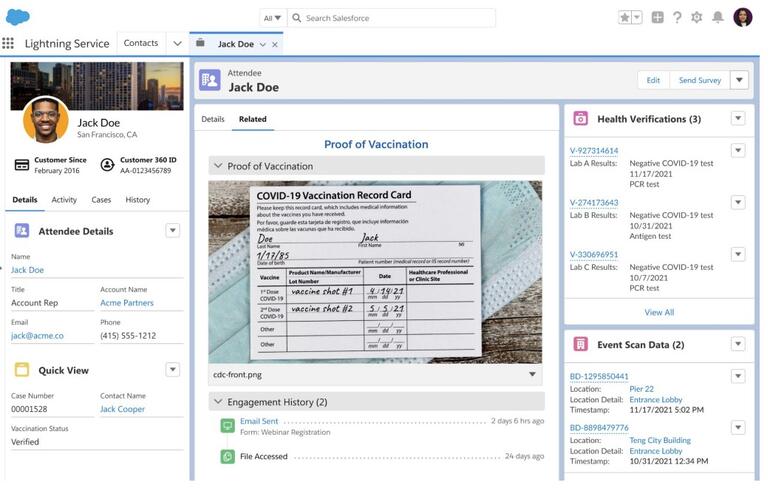This screenshot has width=770, height=488.
Task: Click the Quick View section icon
Action: [22, 370]
